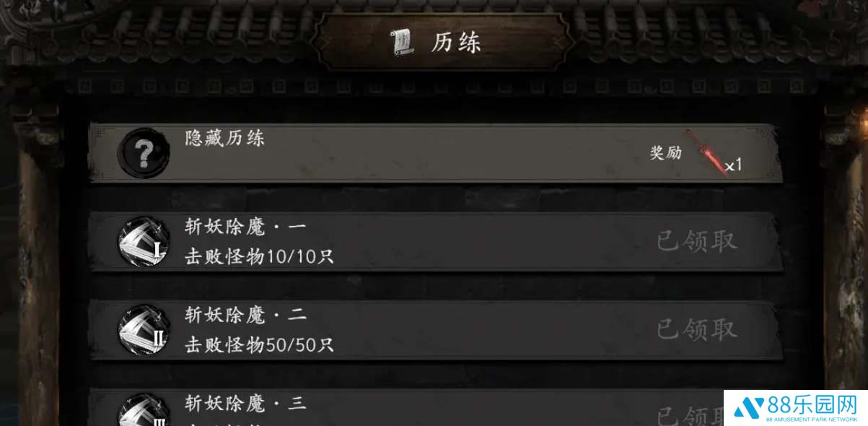868x426 pixels.
Task: Select the 斩妖除魔·一 quest title
Action: (x=245, y=227)
